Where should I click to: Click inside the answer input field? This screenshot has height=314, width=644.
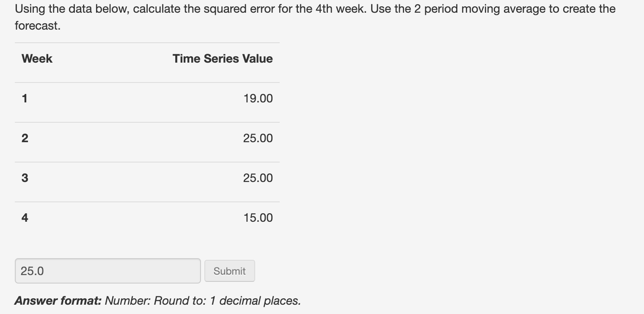pyautogui.click(x=107, y=271)
